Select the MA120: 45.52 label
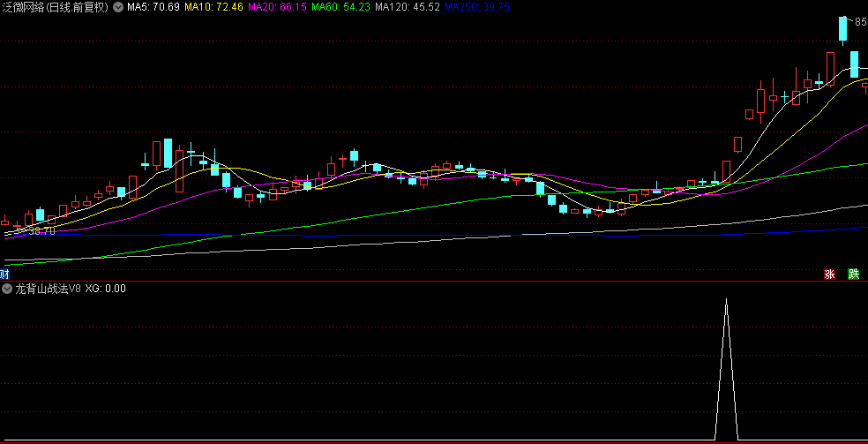Viewport: 868px width, 444px height. click(x=408, y=8)
